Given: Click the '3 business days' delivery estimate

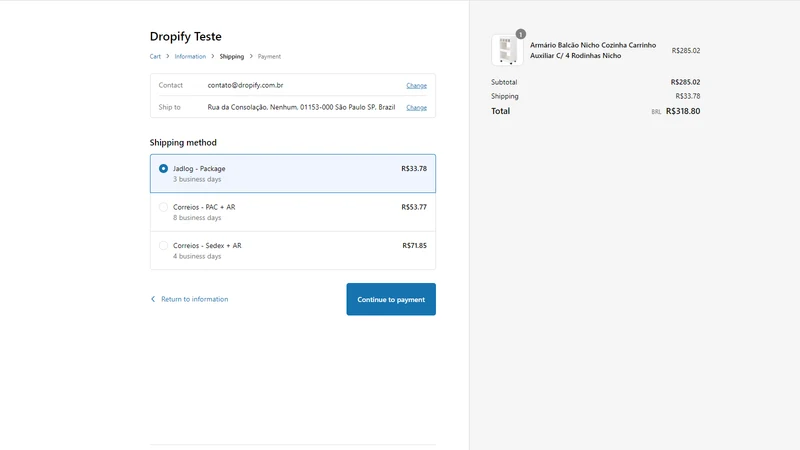Looking at the screenshot, I should tap(197, 179).
